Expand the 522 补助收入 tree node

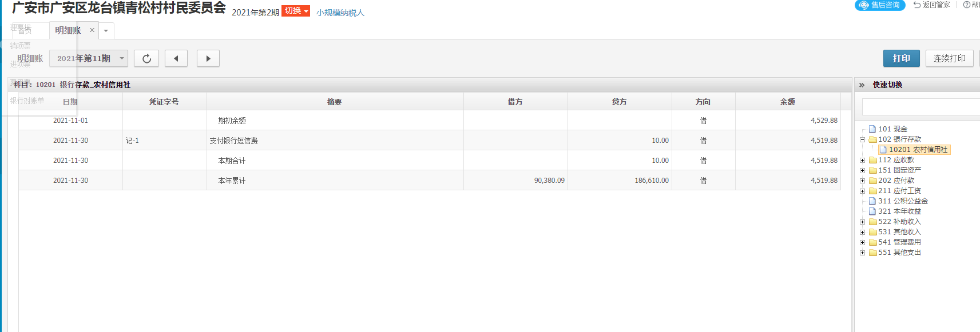point(862,222)
